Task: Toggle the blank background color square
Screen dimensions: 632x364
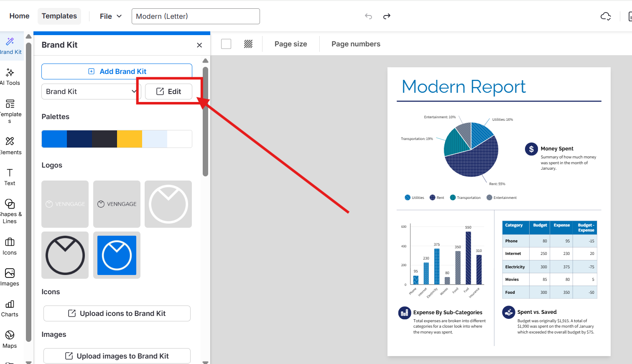Action: (226, 44)
